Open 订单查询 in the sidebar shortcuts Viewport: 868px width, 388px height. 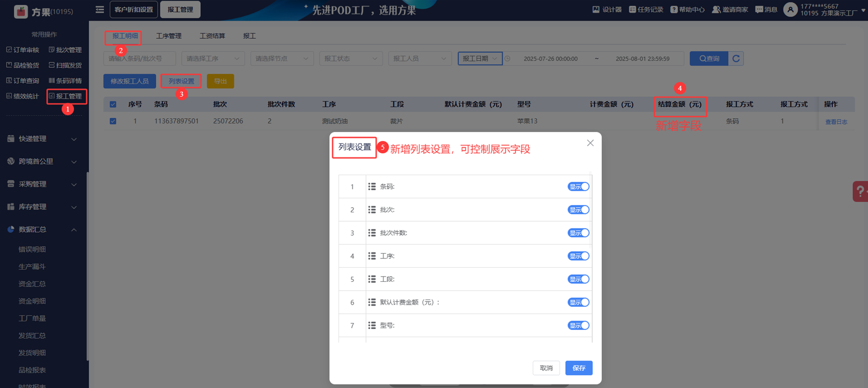(23, 81)
